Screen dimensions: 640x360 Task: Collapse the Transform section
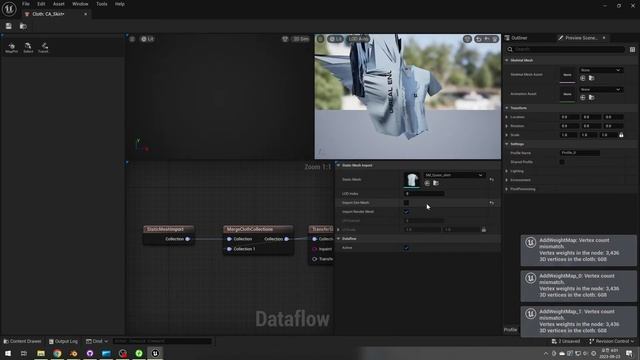click(x=507, y=108)
